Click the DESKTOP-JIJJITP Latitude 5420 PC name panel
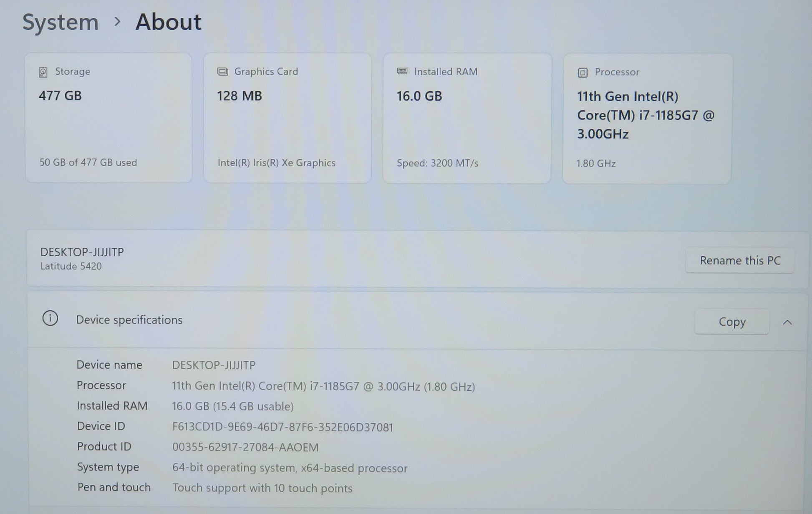 click(x=82, y=258)
